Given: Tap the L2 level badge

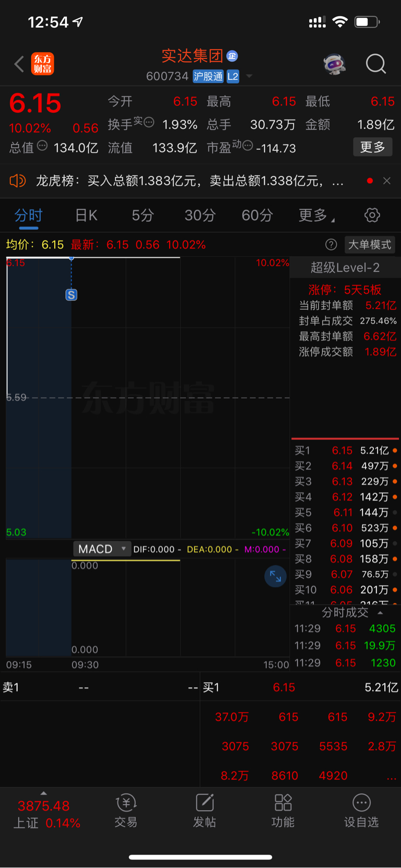Looking at the screenshot, I should pos(233,76).
